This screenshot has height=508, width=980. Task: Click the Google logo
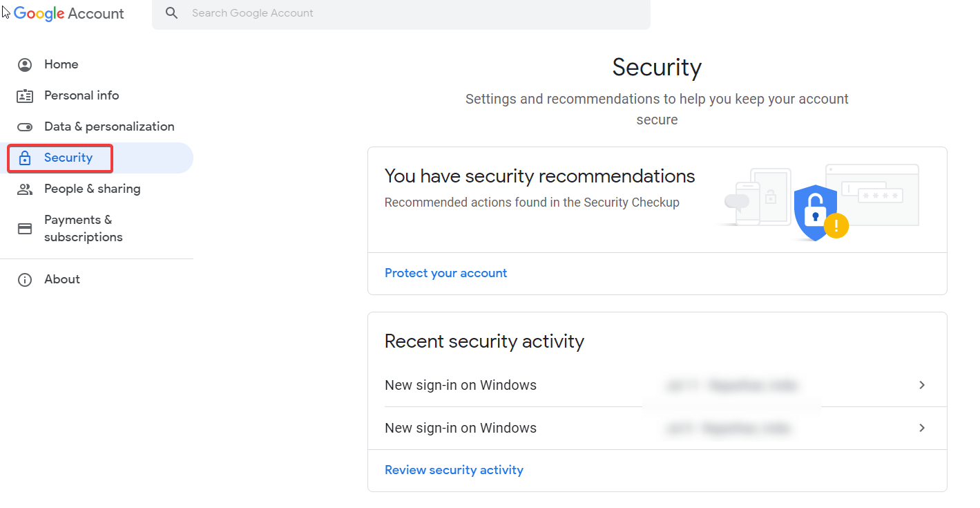click(39, 13)
